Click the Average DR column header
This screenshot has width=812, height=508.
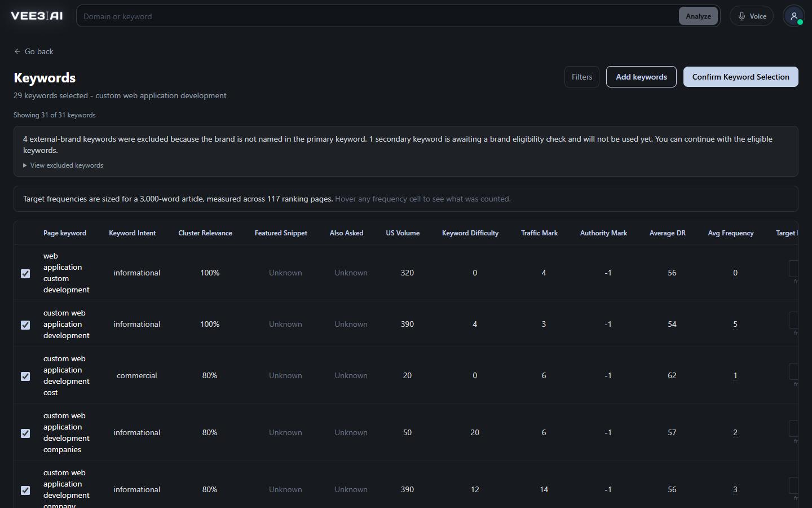[x=668, y=233]
